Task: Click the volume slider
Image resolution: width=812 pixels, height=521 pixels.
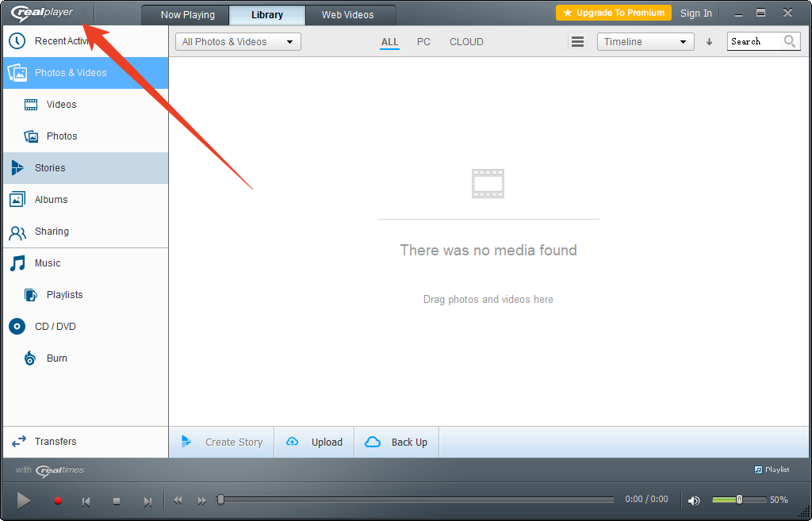Action: pos(739,500)
